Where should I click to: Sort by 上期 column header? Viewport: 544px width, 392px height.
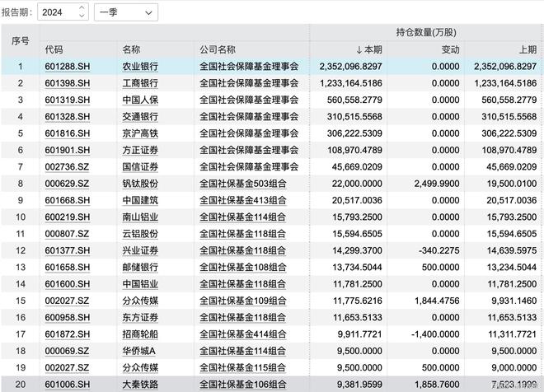(x=528, y=50)
